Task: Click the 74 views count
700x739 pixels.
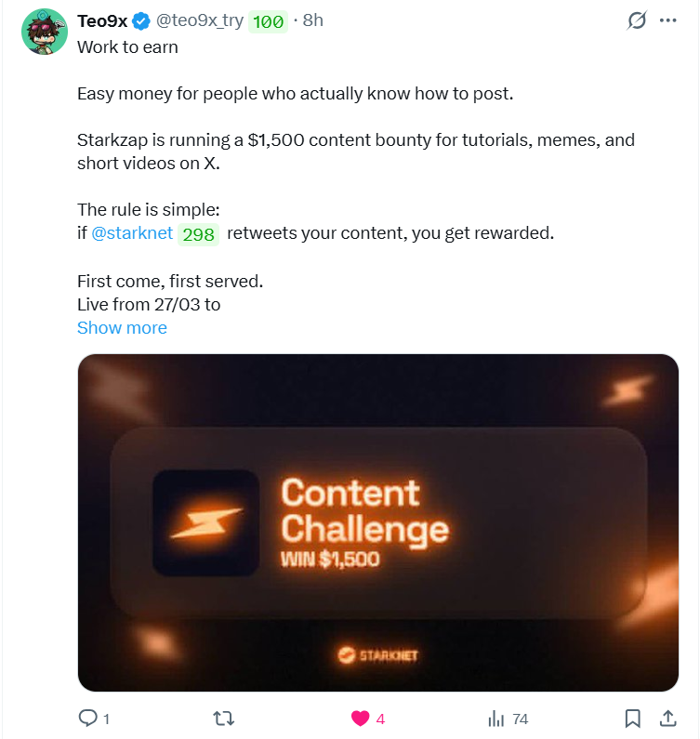Action: pyautogui.click(x=520, y=719)
